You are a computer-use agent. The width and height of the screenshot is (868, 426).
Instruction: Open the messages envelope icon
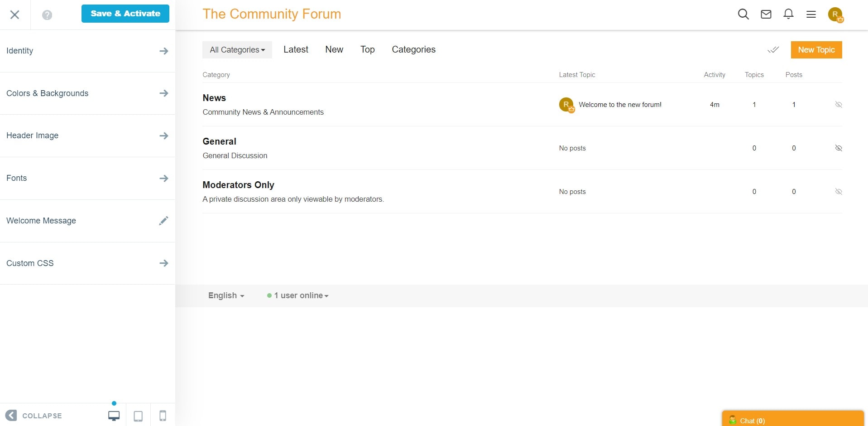pyautogui.click(x=766, y=14)
